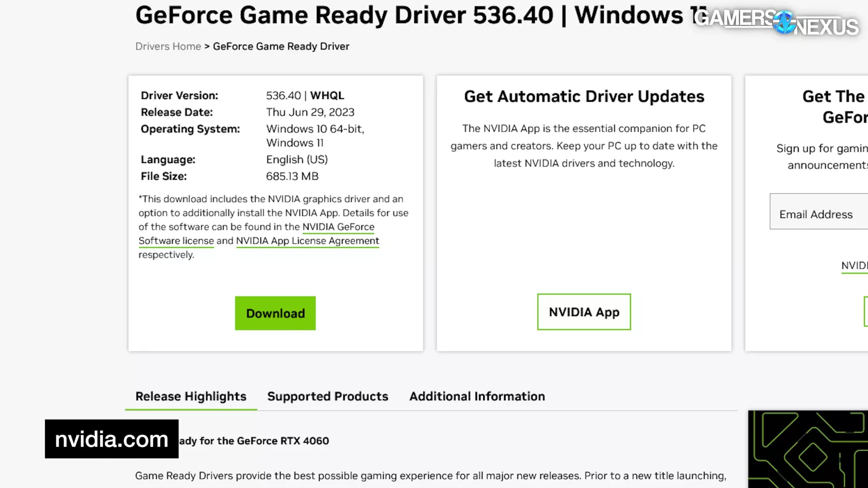
Task: Click the green circuit pattern image
Action: [x=807, y=449]
